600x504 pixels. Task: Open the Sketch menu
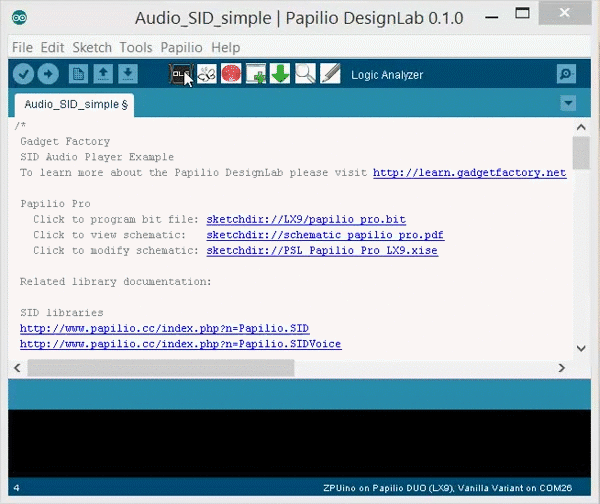92,47
